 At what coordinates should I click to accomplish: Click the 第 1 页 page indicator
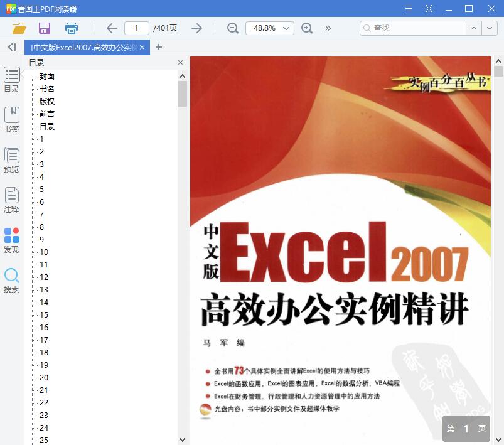coord(466,428)
